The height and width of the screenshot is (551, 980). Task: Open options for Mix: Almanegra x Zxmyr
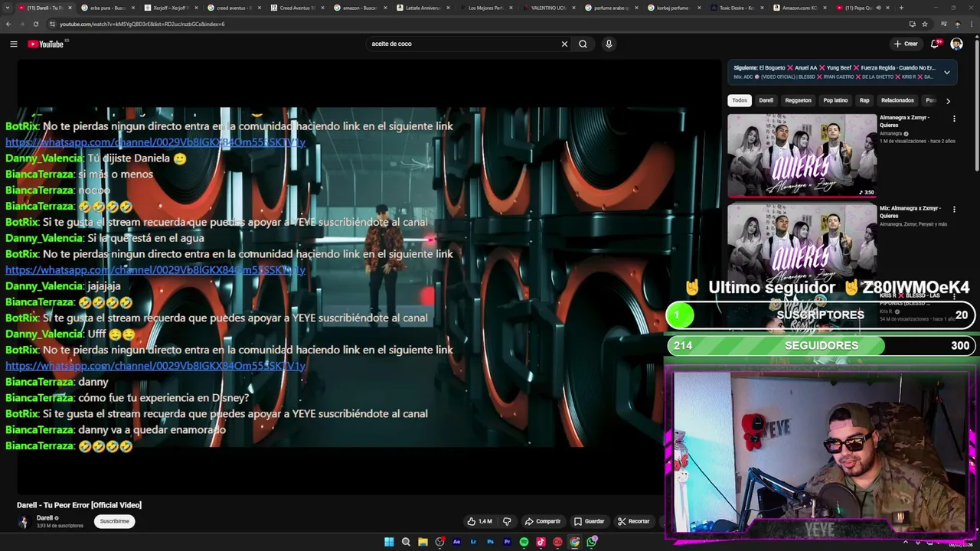954,209
